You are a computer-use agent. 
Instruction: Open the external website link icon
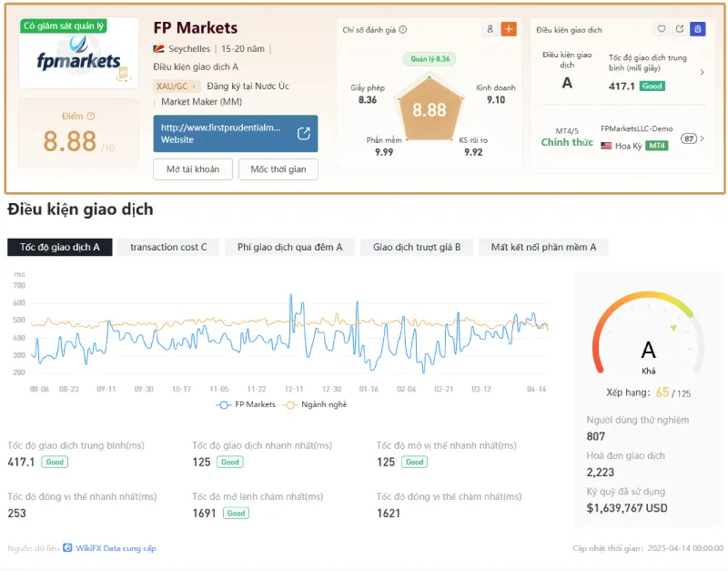click(x=304, y=133)
